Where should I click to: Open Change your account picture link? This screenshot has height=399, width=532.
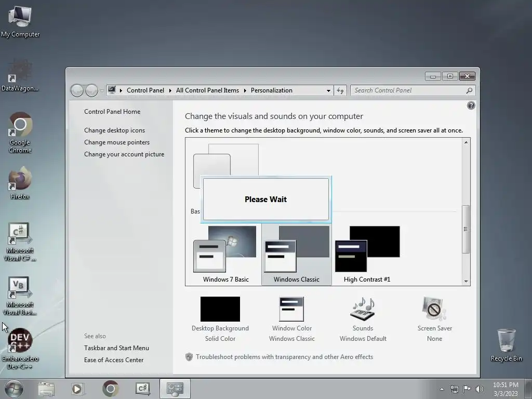(x=124, y=154)
